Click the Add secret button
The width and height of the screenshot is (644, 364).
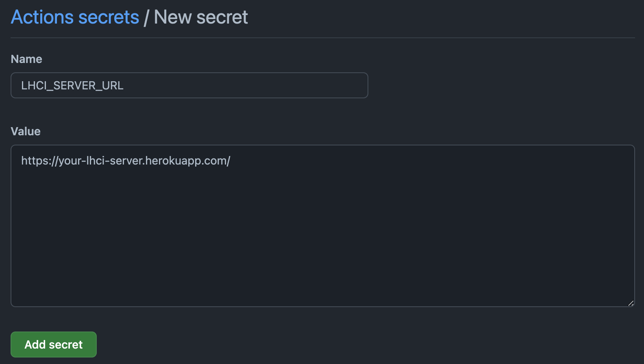pyautogui.click(x=54, y=344)
